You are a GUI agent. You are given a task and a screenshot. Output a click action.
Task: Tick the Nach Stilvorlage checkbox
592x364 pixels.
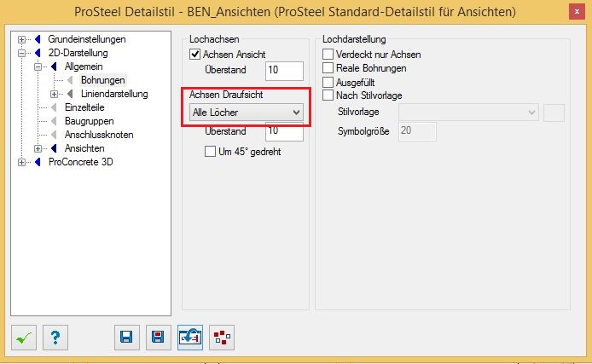point(328,95)
